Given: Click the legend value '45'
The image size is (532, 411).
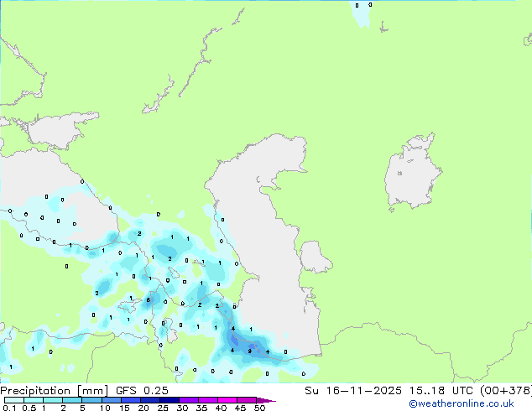Looking at the screenshot, I should [x=240, y=408].
